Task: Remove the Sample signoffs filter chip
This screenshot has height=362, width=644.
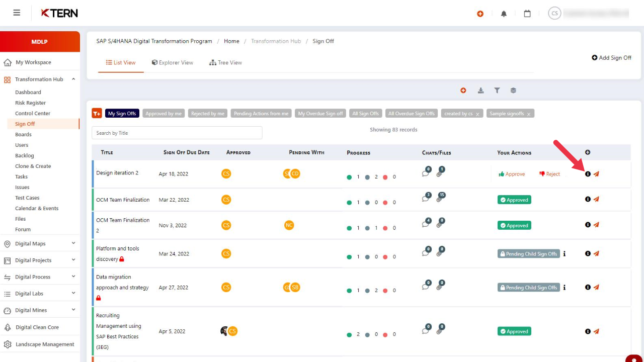Action: coord(529,114)
